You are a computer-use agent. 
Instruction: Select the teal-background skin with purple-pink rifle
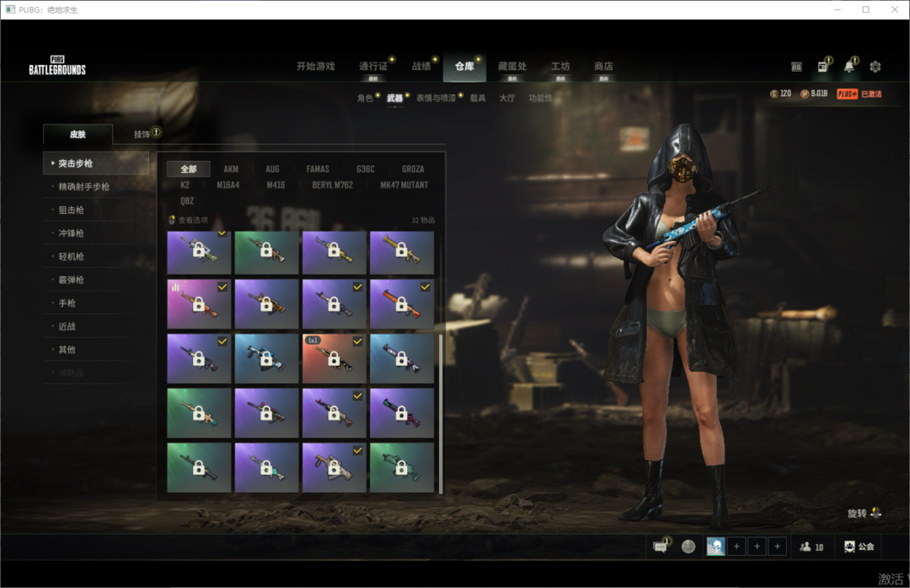point(402,358)
